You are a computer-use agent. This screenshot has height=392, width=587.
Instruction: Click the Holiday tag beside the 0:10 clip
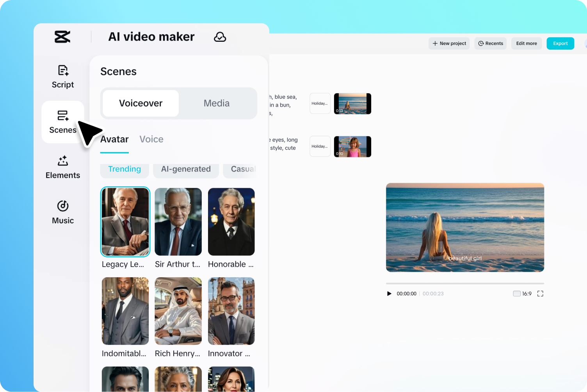(320, 146)
